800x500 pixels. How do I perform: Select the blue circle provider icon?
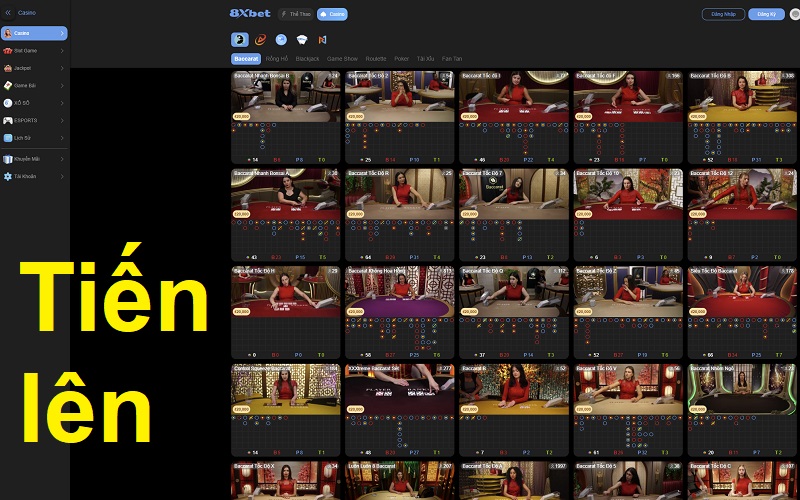pos(282,39)
